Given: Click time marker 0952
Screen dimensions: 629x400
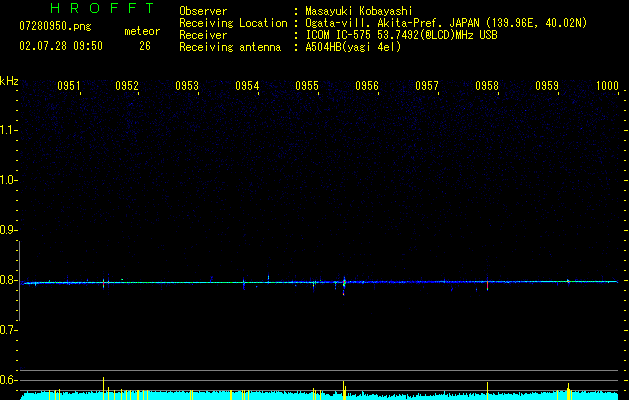Looking at the screenshot, I should [127, 86].
